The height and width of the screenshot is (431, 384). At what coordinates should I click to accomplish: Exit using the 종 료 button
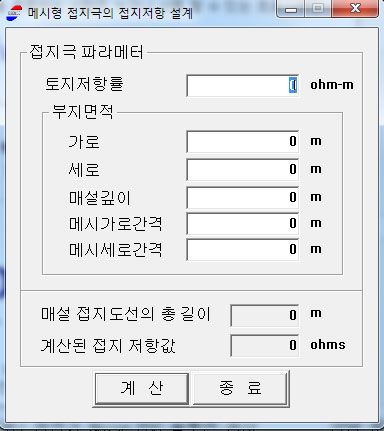point(240,388)
